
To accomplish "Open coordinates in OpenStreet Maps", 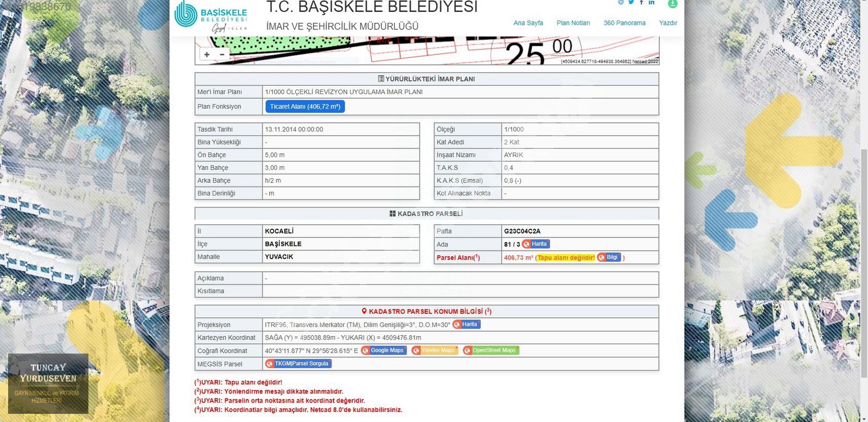I will click(491, 351).
